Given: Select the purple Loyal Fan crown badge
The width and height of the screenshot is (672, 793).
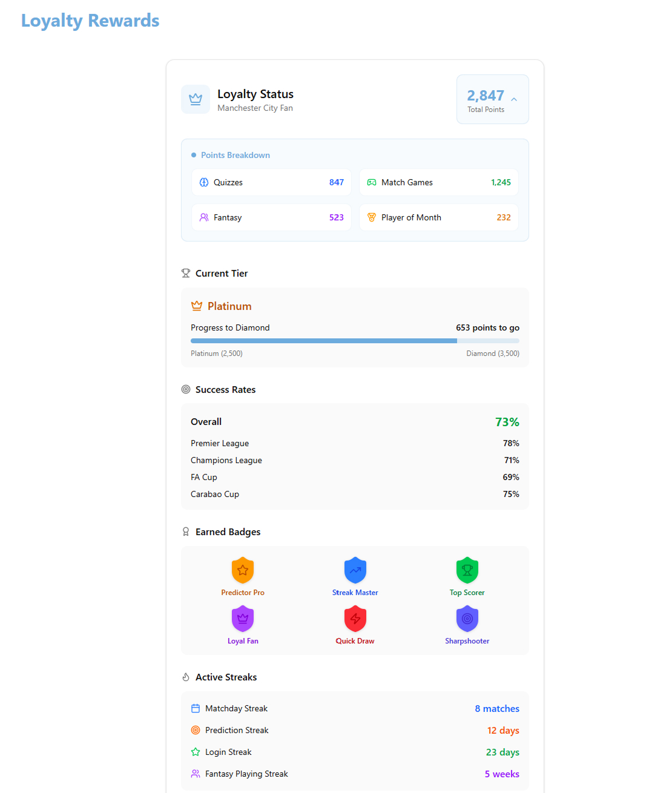Looking at the screenshot, I should point(243,618).
